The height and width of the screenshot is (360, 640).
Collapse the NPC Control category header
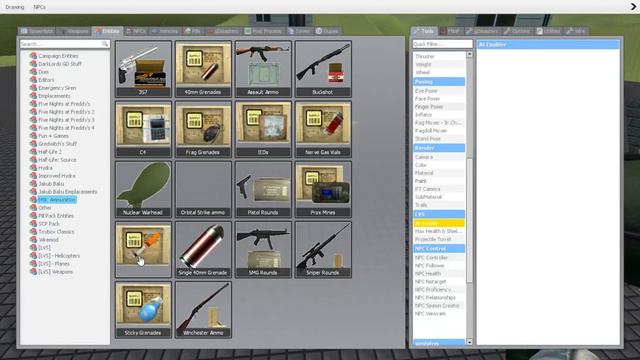coord(439,249)
